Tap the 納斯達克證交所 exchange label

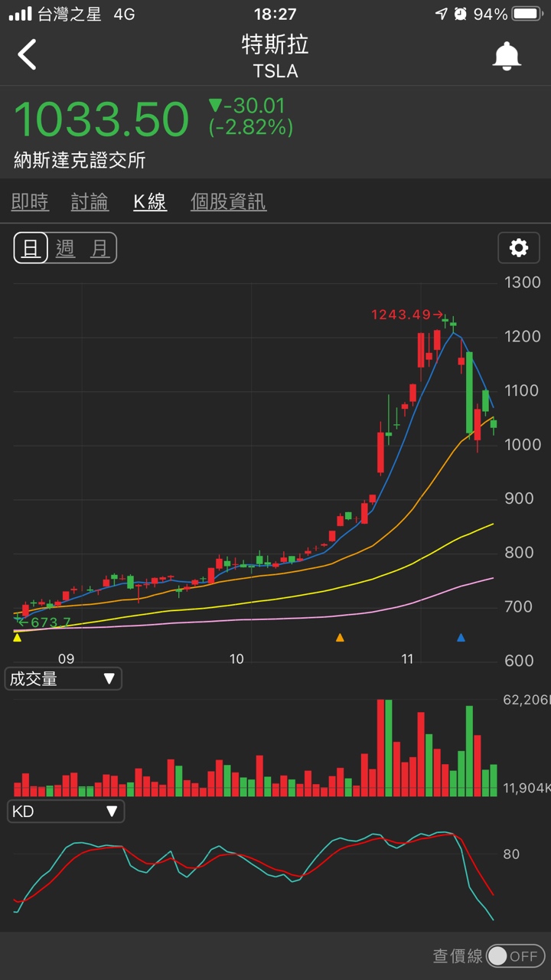(x=80, y=161)
